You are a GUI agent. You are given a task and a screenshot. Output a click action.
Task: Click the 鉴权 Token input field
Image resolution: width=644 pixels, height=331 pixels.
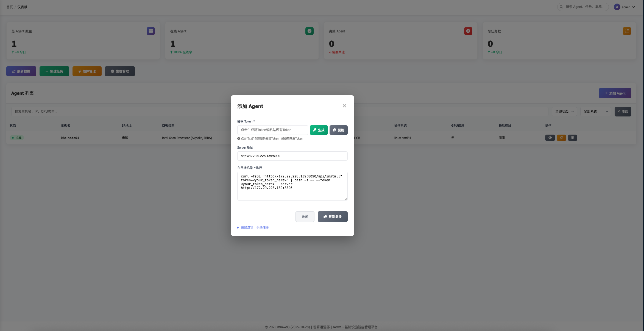pos(272,130)
